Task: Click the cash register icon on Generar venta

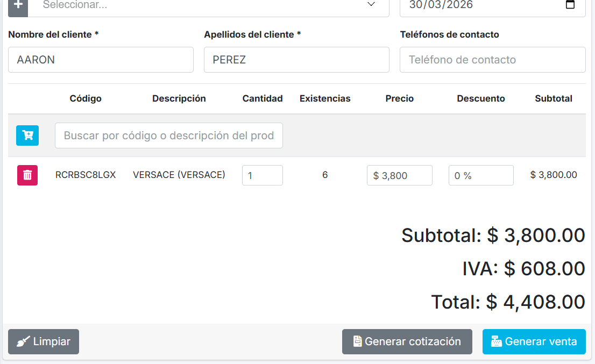Action: [x=497, y=341]
